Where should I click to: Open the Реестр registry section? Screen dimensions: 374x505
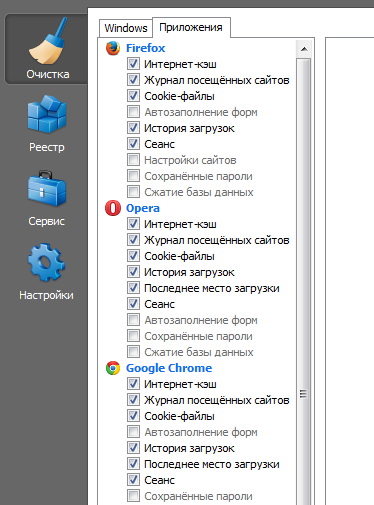coord(47,123)
